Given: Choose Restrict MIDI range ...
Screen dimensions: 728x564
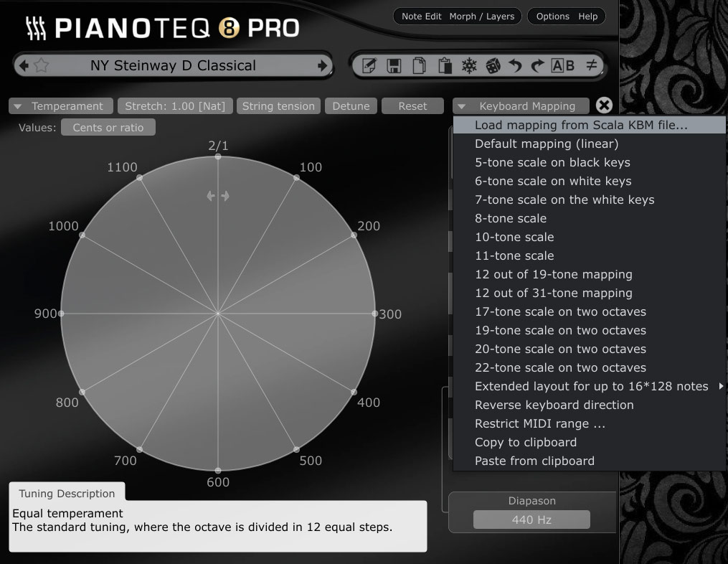Looking at the screenshot, I should coord(589,423).
